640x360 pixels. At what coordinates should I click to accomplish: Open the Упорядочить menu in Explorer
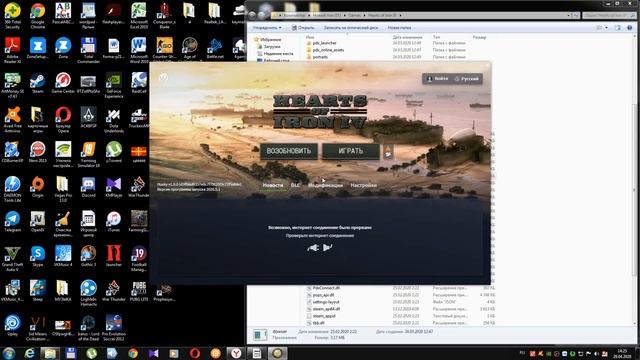[267, 28]
